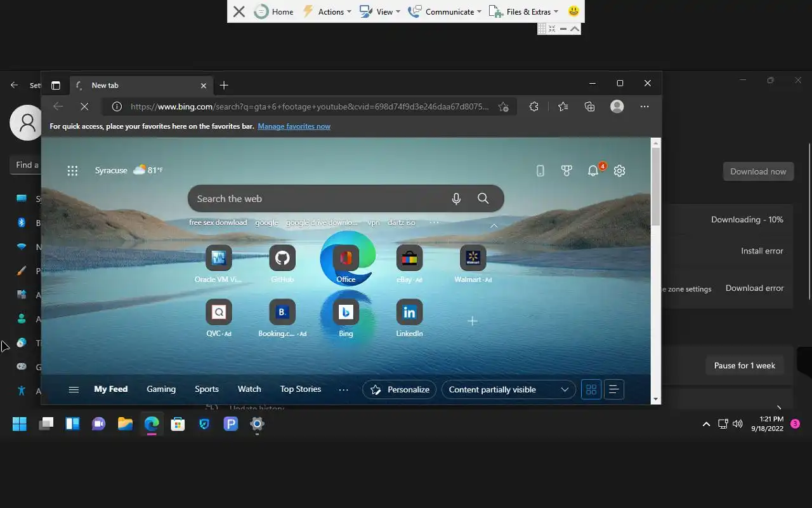Click the Edge address bar URL
Viewport: 812px width, 508px height.
tap(310, 107)
